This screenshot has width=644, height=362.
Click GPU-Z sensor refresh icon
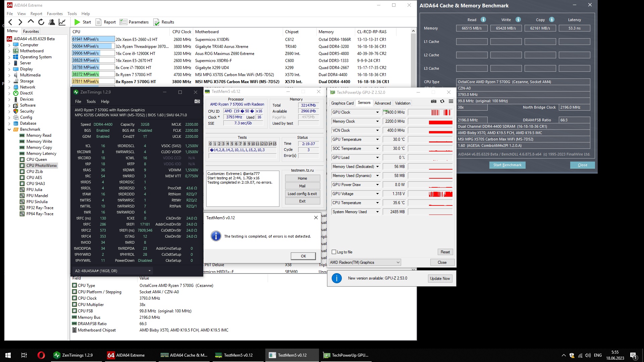click(x=442, y=101)
